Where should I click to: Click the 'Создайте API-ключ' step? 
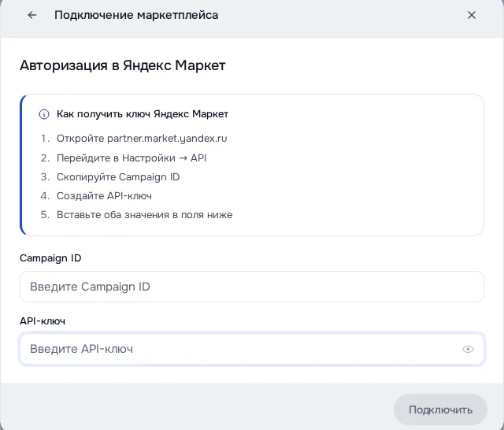[104, 196]
